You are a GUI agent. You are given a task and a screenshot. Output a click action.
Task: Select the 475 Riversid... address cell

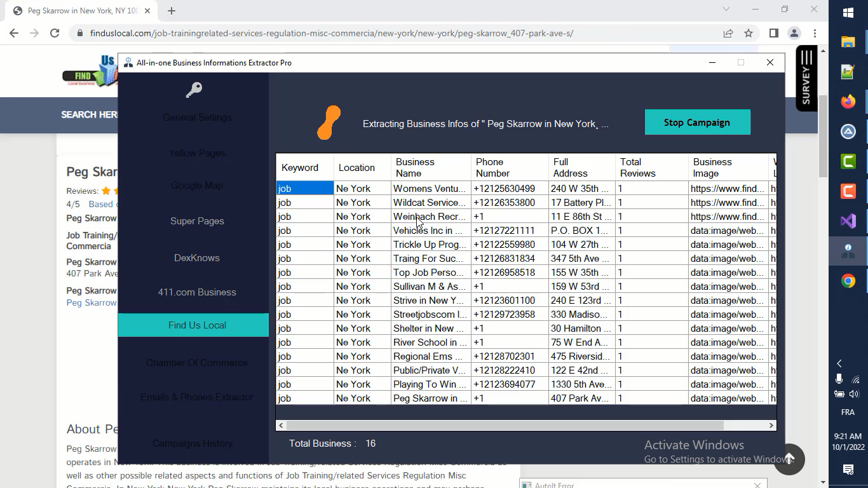click(x=581, y=356)
